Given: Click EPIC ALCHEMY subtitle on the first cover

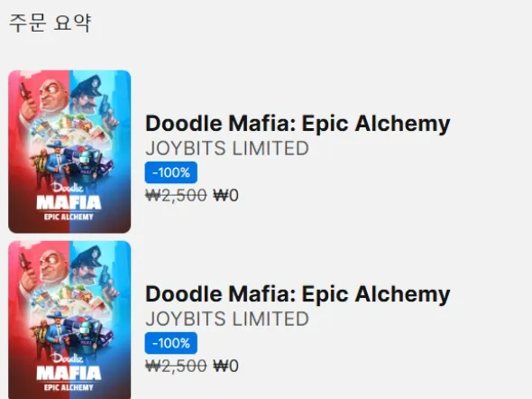Looking at the screenshot, I should tap(69, 217).
